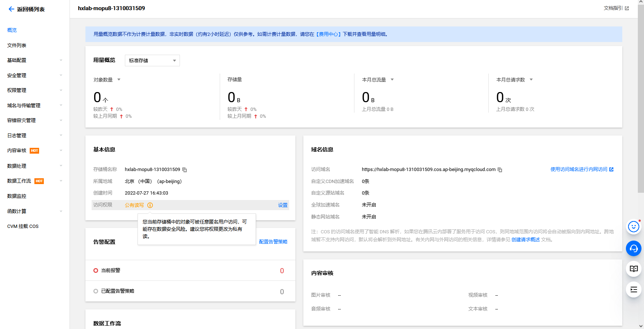Click the grey 已配置告警策略 circle icon
Screen dimensions: 644x329
pyautogui.click(x=96, y=291)
